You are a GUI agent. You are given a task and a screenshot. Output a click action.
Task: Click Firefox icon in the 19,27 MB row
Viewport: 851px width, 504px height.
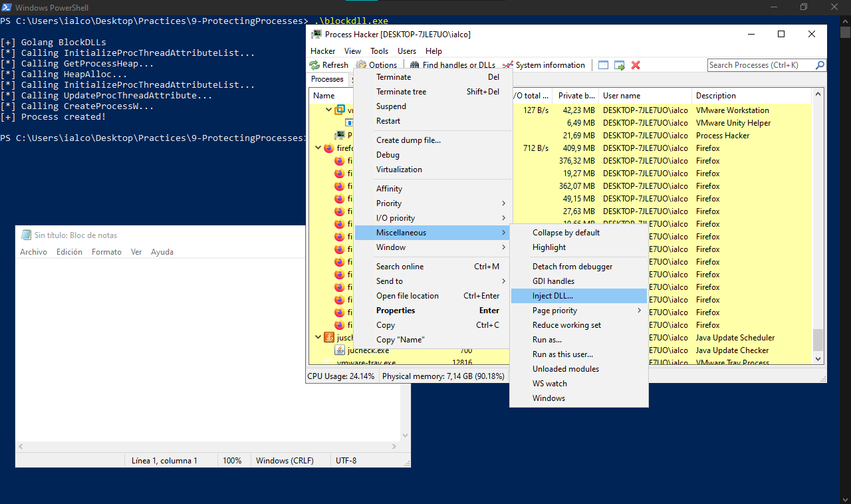[x=340, y=174]
